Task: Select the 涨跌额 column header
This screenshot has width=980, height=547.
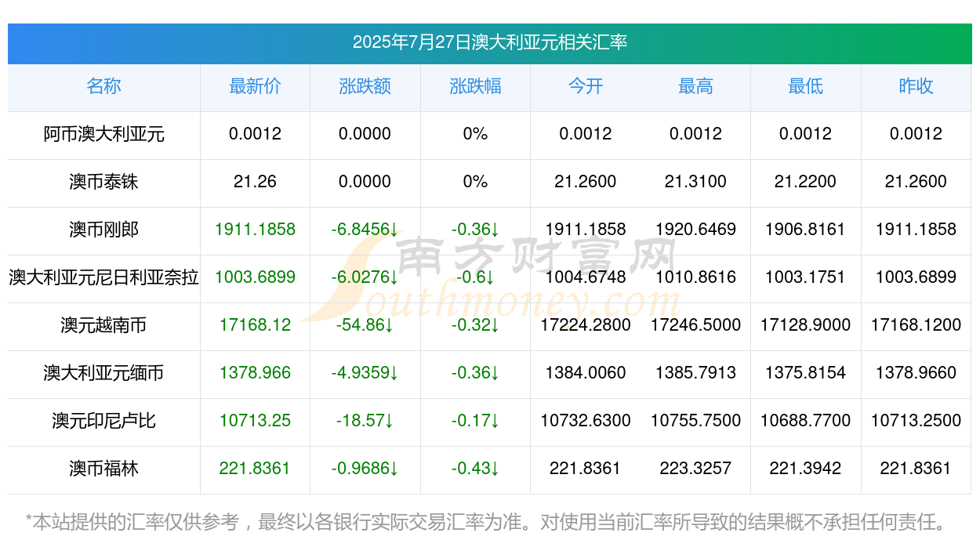Action: pos(365,86)
